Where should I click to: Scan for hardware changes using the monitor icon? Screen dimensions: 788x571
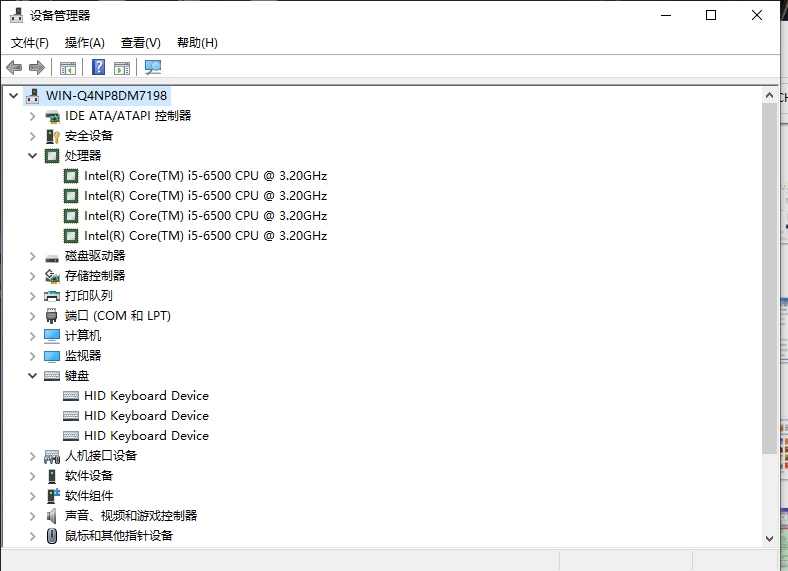click(x=153, y=67)
